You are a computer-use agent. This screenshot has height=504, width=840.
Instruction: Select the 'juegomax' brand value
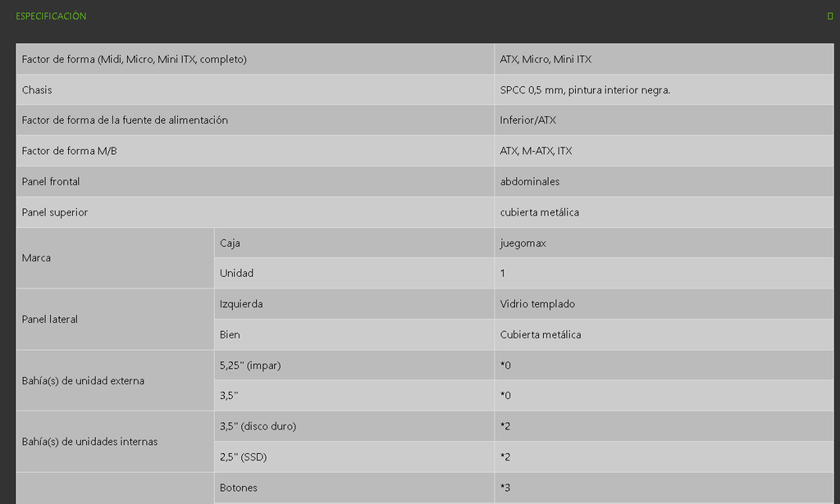523,243
